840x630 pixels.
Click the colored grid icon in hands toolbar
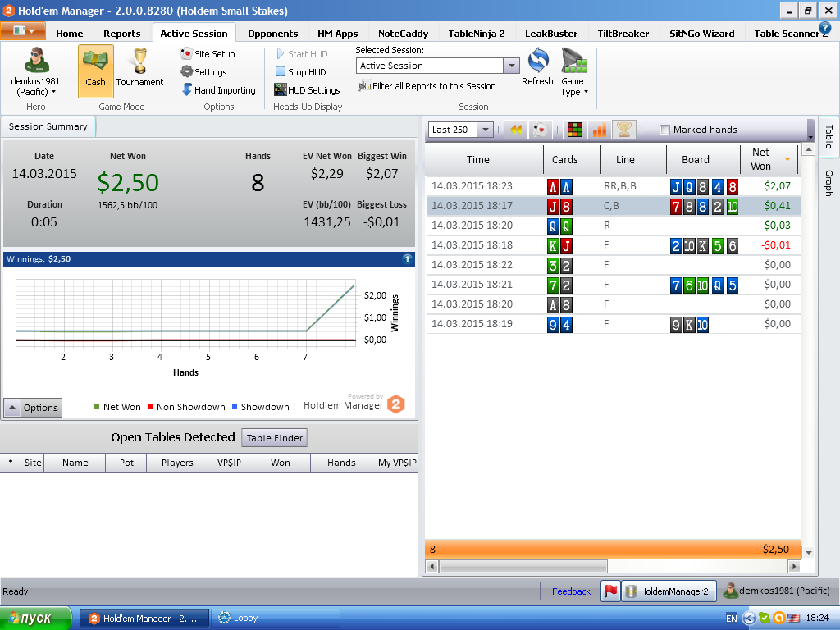(x=575, y=130)
